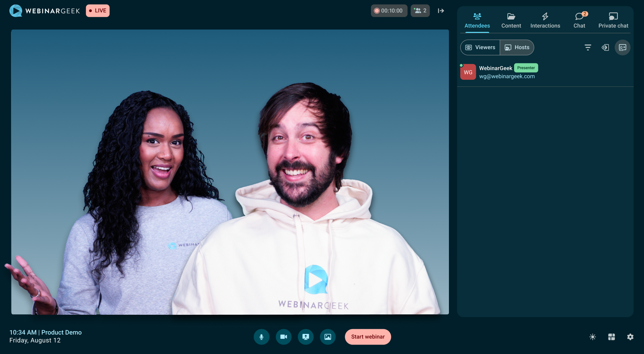The height and width of the screenshot is (354, 644).
Task: Open the Interactions tab
Action: [545, 20]
